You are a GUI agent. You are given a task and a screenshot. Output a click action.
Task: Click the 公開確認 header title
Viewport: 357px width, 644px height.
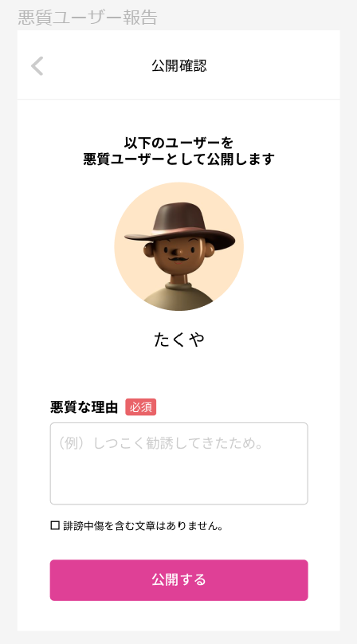pos(179,65)
